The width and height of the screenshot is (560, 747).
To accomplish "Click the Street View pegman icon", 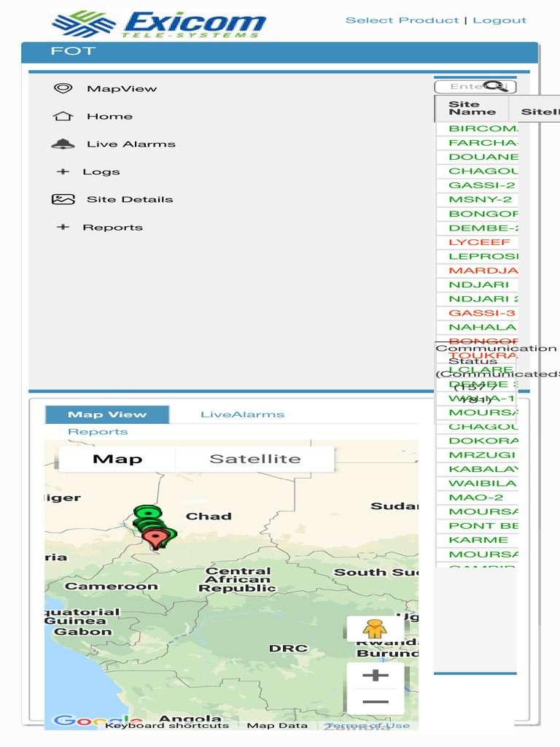I will tap(375, 629).
